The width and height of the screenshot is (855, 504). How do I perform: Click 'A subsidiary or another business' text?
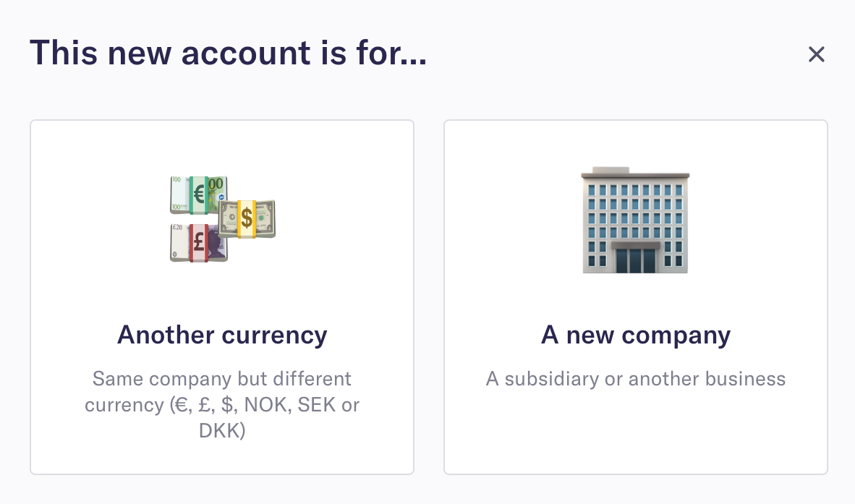pyautogui.click(x=636, y=378)
